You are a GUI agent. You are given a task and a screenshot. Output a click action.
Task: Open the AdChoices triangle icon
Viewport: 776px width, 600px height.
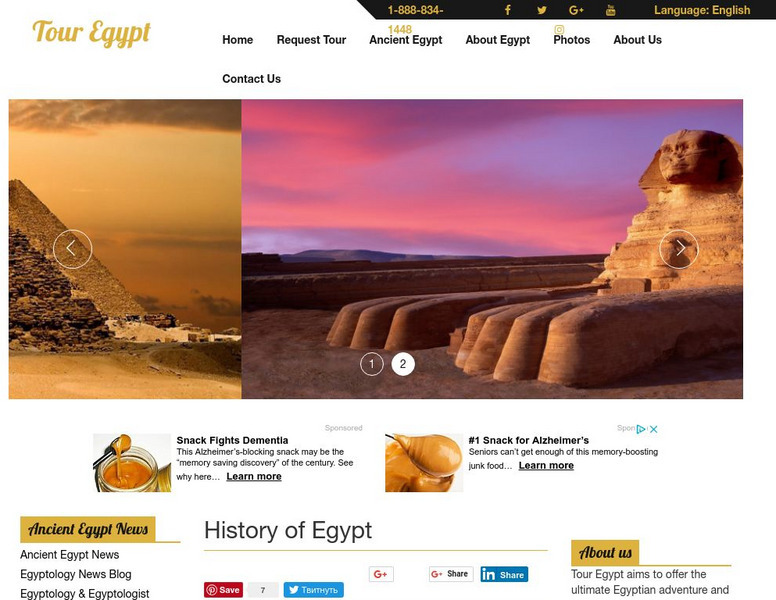641,429
